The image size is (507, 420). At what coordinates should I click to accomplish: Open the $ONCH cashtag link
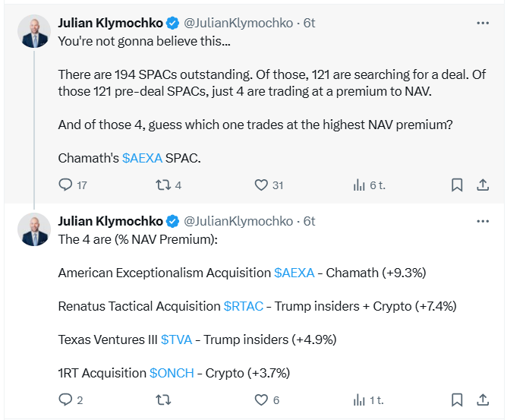click(172, 373)
